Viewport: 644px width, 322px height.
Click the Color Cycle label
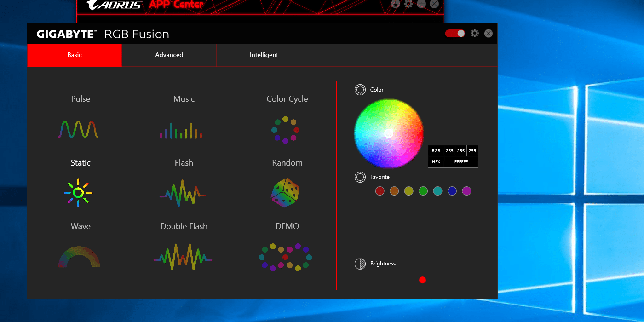(287, 99)
